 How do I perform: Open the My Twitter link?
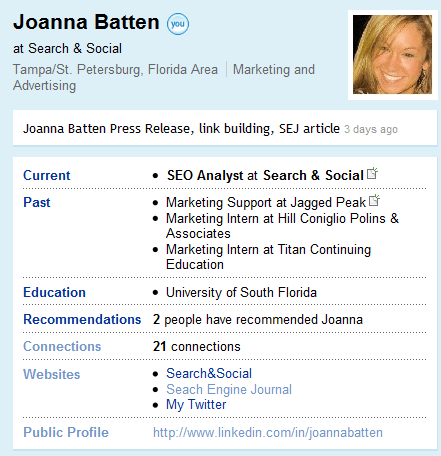click(x=196, y=405)
